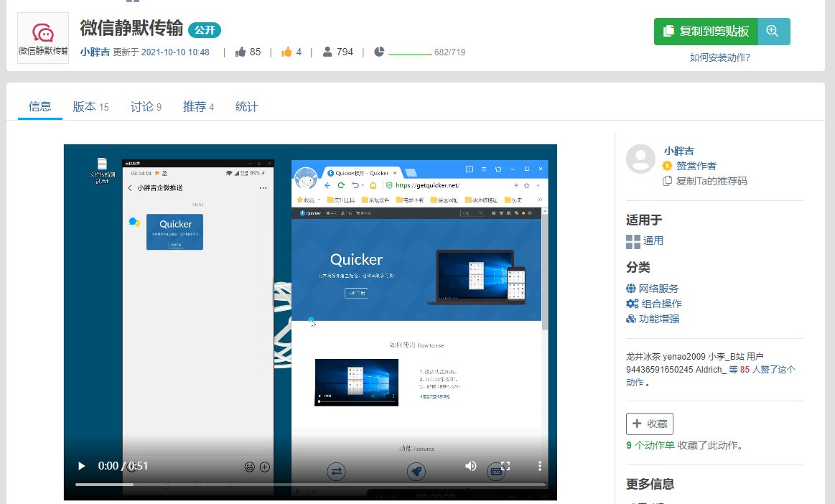The height and width of the screenshot is (504, 835).
Task: Open the 如何安装动作? link
Action: tap(719, 57)
